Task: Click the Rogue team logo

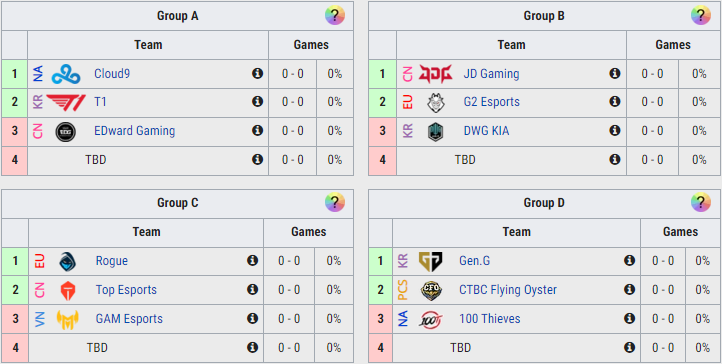Action: coord(68,261)
